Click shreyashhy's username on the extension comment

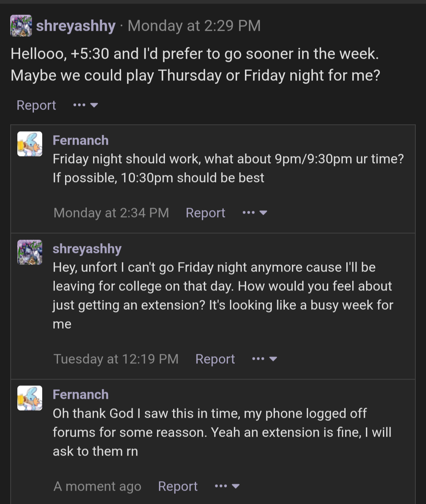87,249
